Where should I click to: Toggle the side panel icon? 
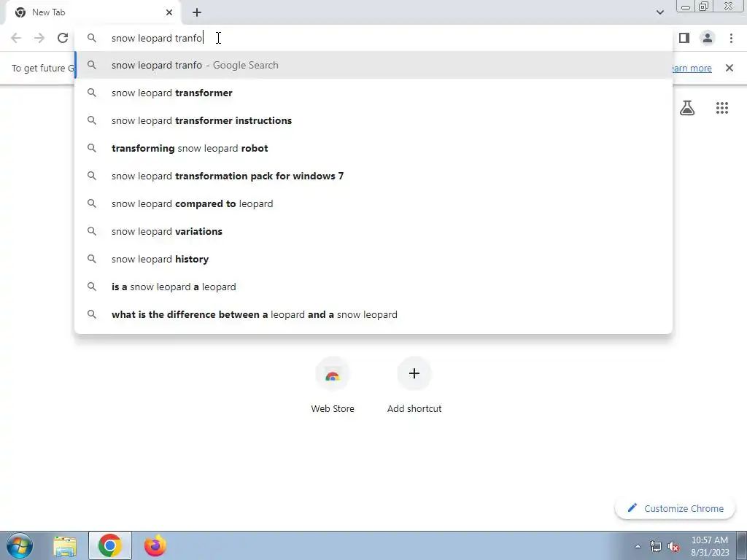(x=684, y=38)
